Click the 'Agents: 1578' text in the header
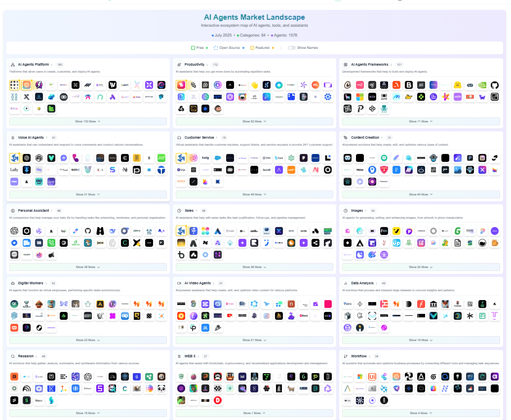Image resolution: width=511 pixels, height=420 pixels. [285, 35]
